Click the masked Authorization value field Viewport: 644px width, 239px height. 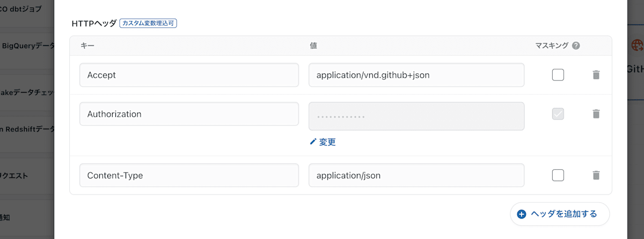(416, 116)
